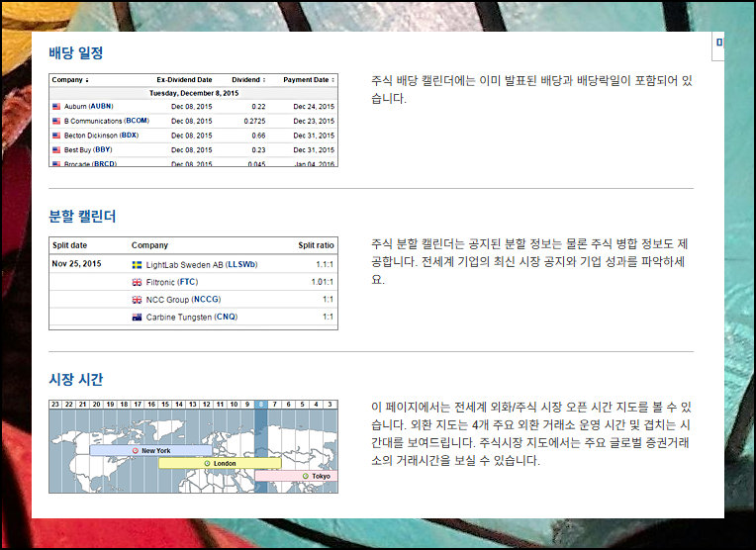
Task: Click the 0.2725 dividend value
Action: [x=254, y=121]
